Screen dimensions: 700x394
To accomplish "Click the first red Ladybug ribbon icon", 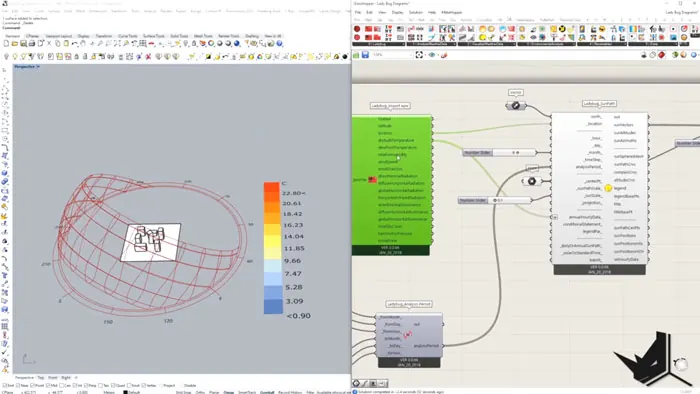I will [357, 29].
